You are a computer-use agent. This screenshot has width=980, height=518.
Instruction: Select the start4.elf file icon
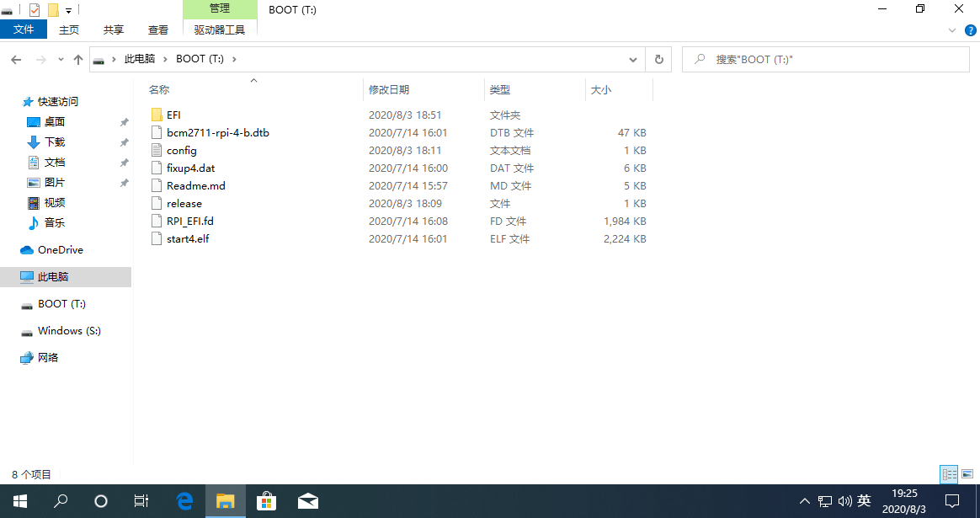tap(157, 238)
